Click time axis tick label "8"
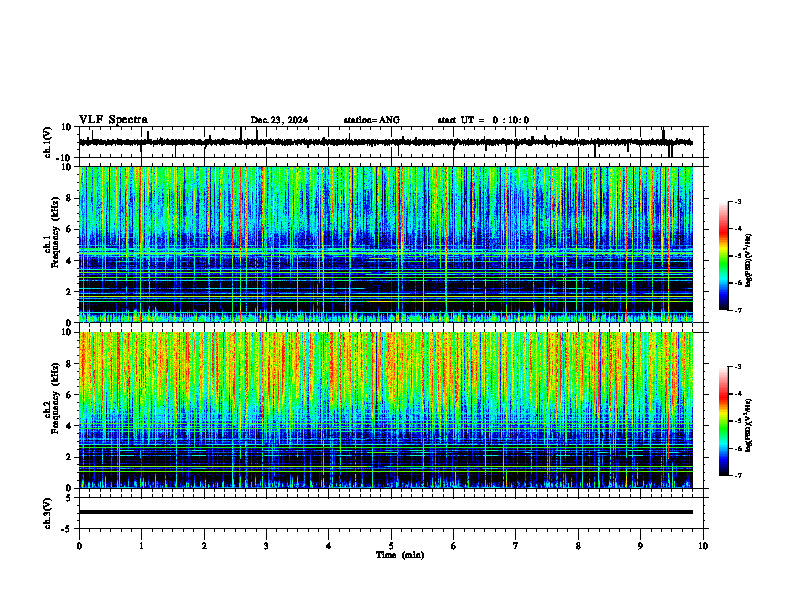Image resolution: width=792 pixels, height=612 pixels. [x=578, y=546]
